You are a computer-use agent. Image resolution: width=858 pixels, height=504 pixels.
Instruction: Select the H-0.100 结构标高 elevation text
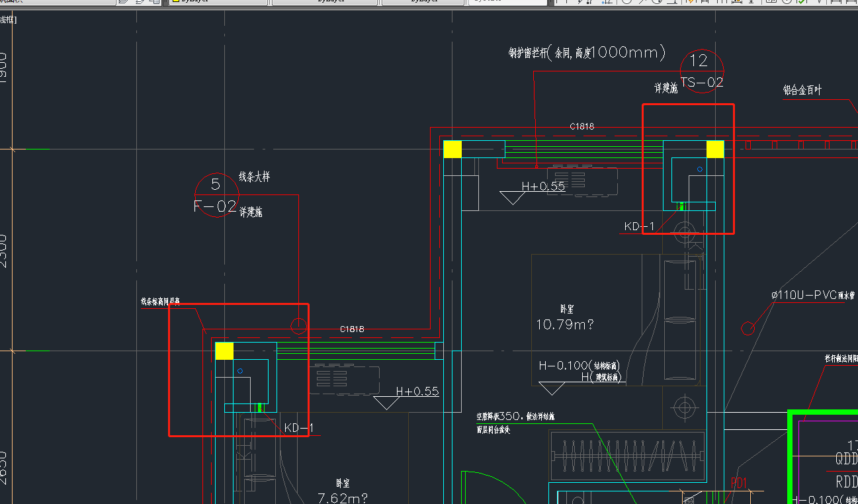click(x=579, y=366)
